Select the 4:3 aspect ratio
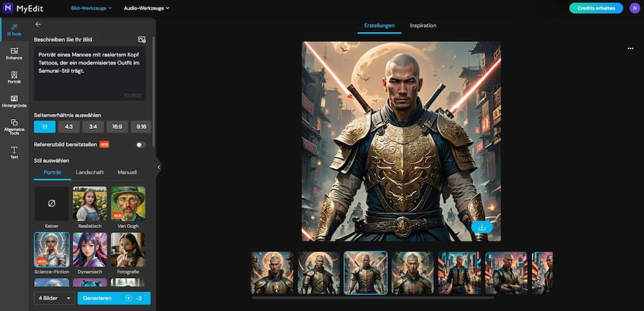This screenshot has height=311, width=644. point(69,127)
